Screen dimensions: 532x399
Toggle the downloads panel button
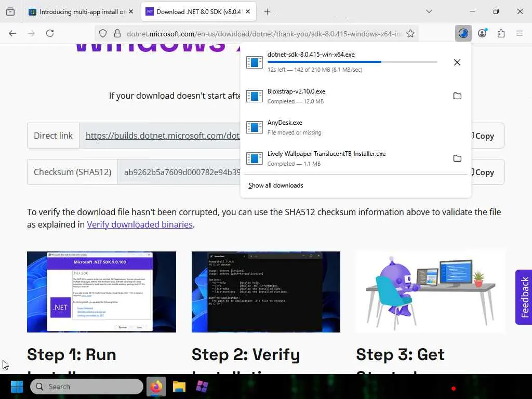pyautogui.click(x=463, y=33)
